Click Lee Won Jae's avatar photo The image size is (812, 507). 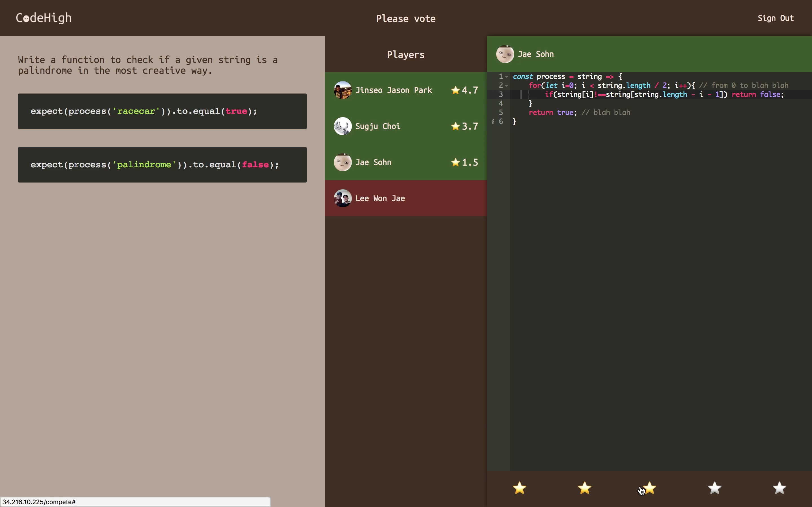click(x=343, y=199)
